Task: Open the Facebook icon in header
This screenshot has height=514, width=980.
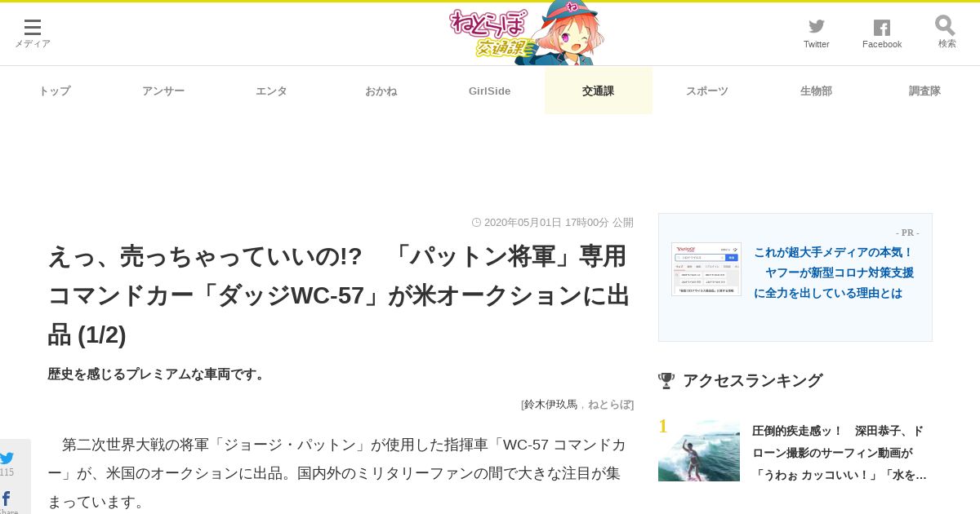Action: click(x=882, y=33)
